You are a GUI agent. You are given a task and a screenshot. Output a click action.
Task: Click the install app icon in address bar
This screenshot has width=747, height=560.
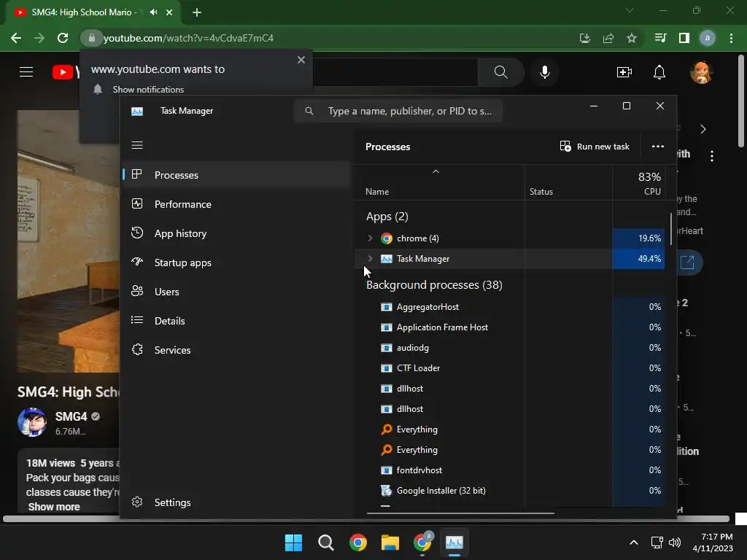click(x=584, y=38)
